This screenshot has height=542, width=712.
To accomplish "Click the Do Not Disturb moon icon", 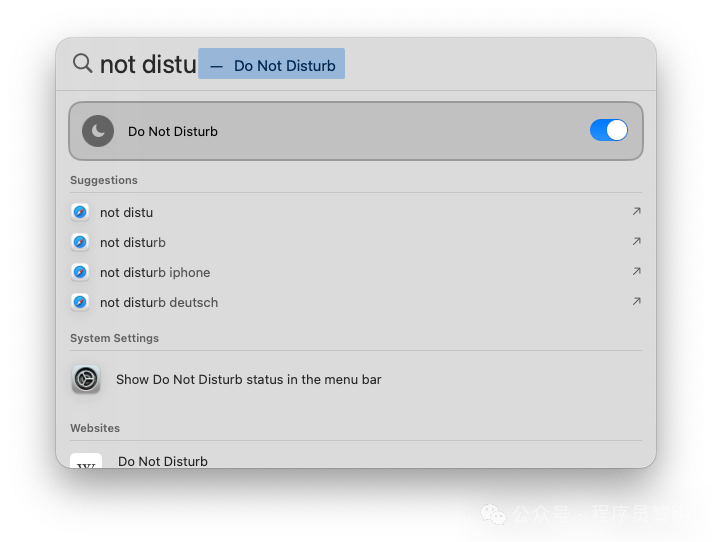I will 98,131.
